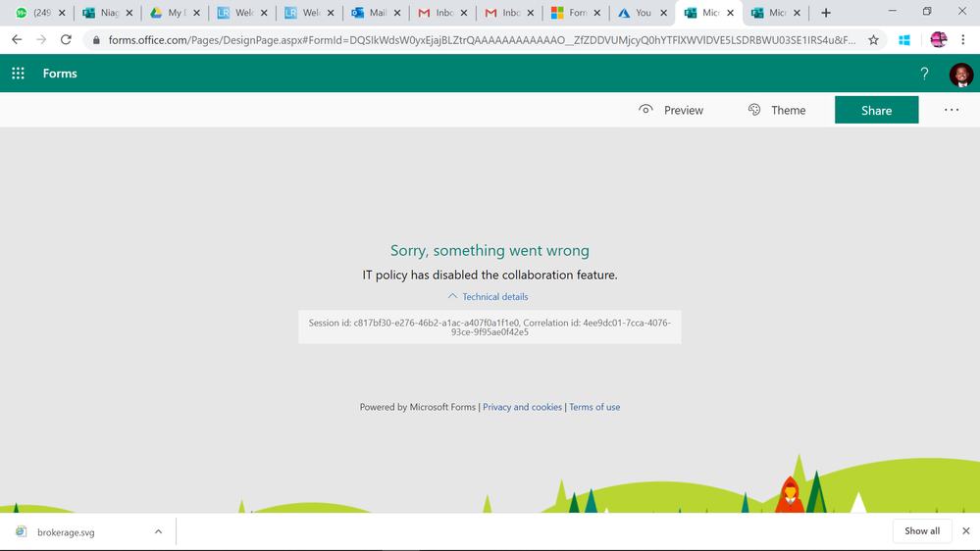Open a new tab with the plus button
This screenshot has height=551, width=980.
pos(826,13)
